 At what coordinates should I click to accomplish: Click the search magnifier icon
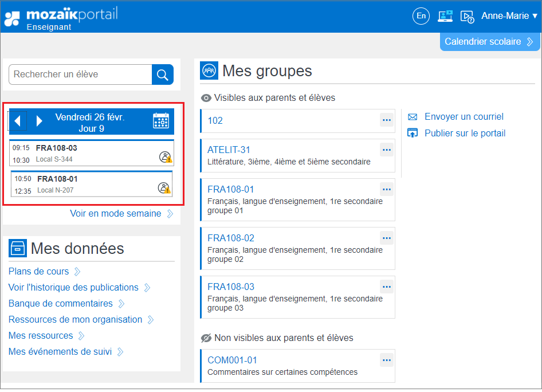[162, 75]
